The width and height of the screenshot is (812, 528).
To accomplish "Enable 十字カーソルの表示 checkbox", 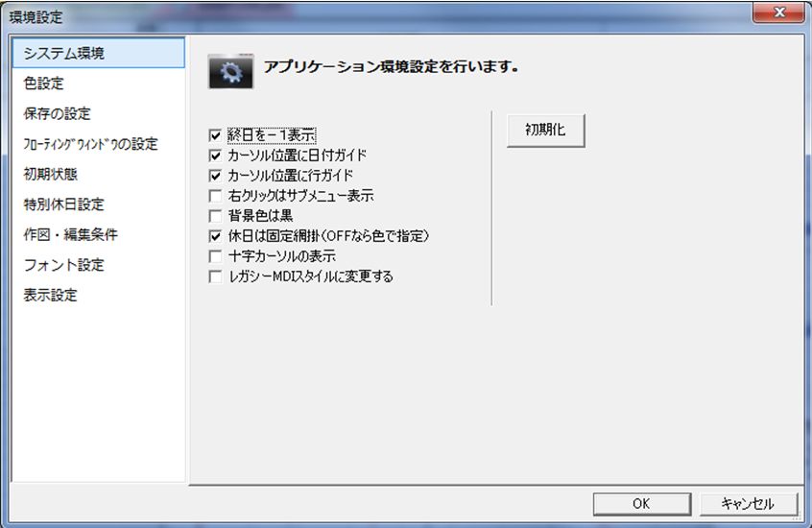I will 215,256.
